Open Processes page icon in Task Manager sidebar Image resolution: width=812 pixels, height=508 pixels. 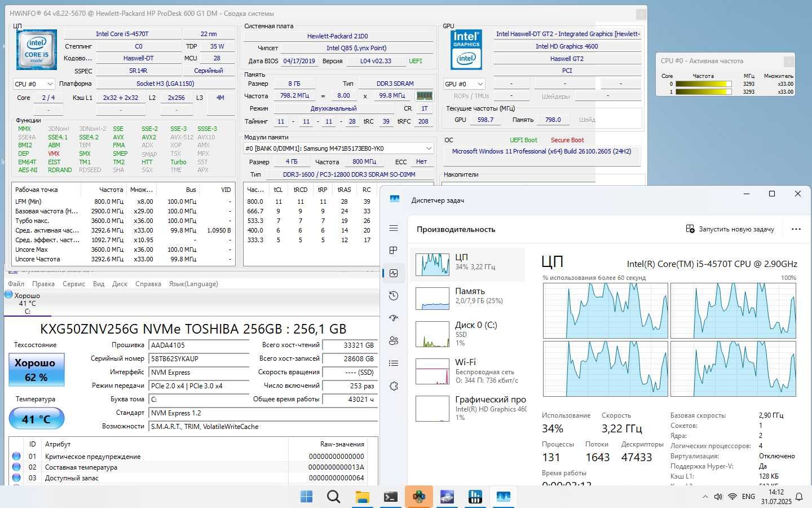394,251
